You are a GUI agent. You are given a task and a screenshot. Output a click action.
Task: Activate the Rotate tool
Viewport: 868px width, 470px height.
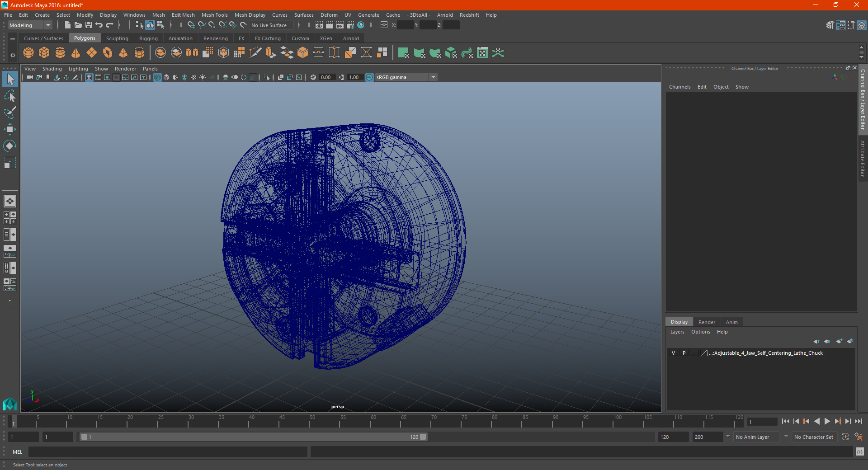pyautogui.click(x=10, y=146)
